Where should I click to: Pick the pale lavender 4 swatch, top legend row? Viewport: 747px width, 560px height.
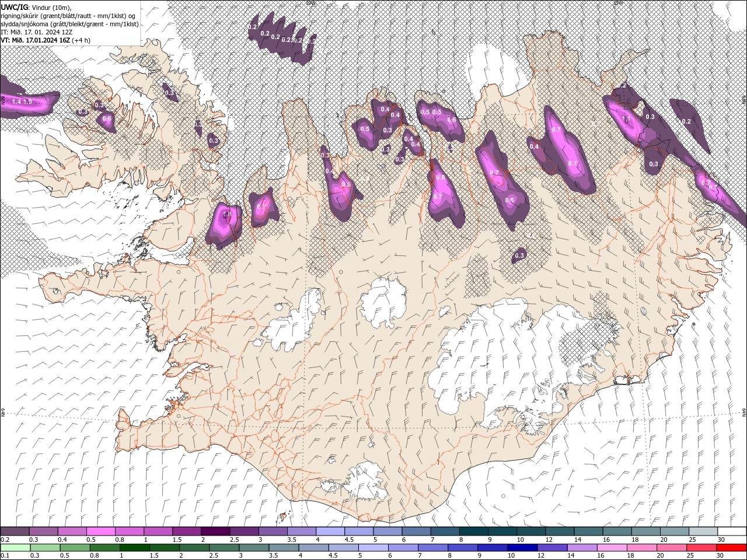[x=330, y=531]
